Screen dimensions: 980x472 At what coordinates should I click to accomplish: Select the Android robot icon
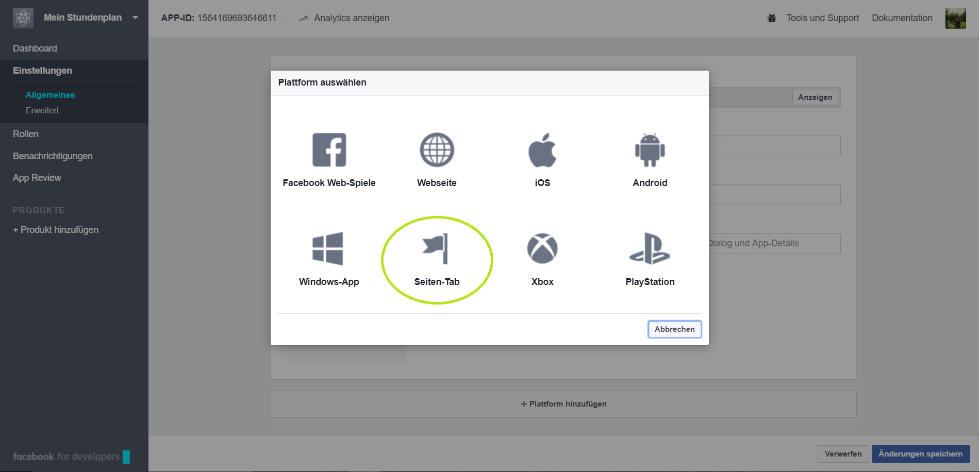pyautogui.click(x=650, y=150)
